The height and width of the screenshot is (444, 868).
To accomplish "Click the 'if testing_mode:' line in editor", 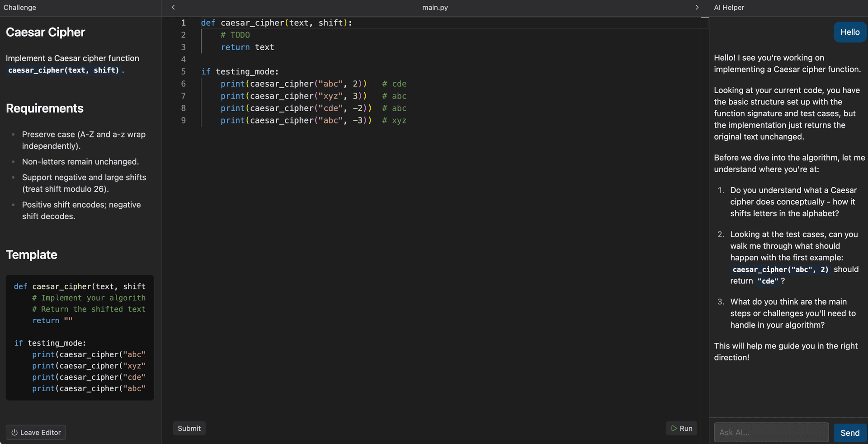I will click(240, 71).
